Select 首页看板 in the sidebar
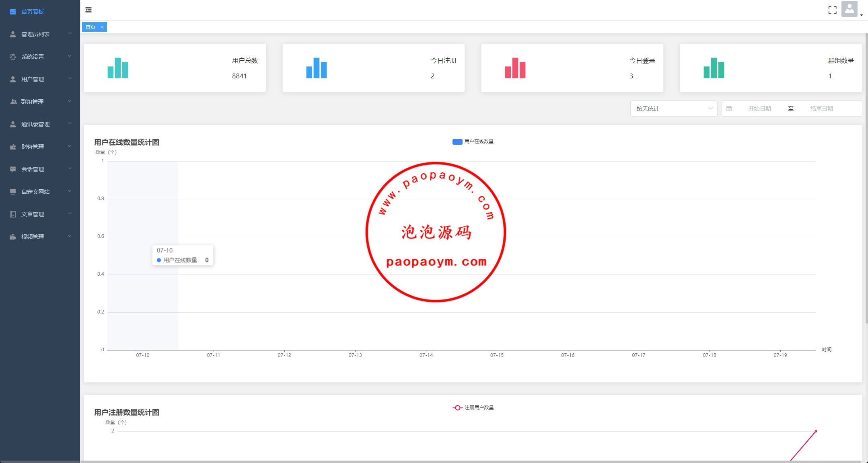 (33, 12)
